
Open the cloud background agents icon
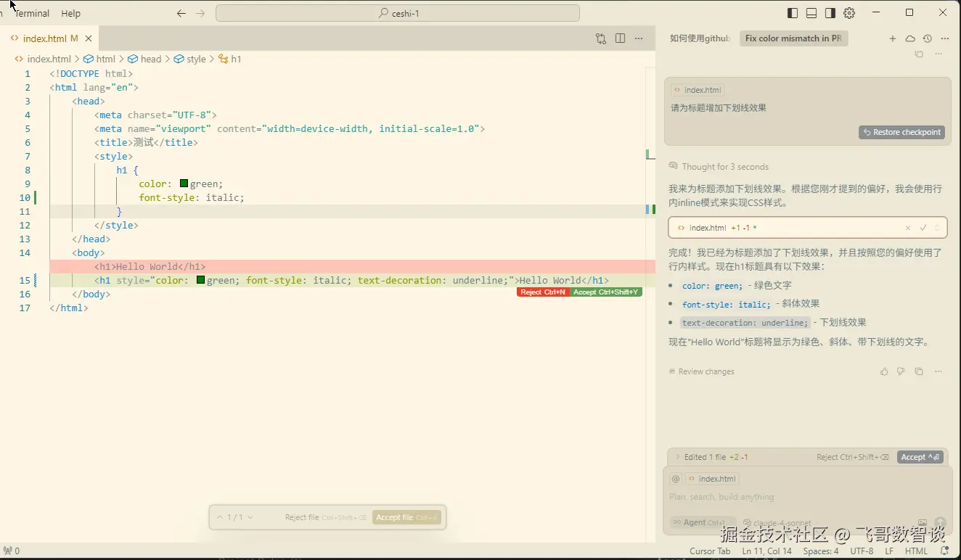pyautogui.click(x=910, y=38)
